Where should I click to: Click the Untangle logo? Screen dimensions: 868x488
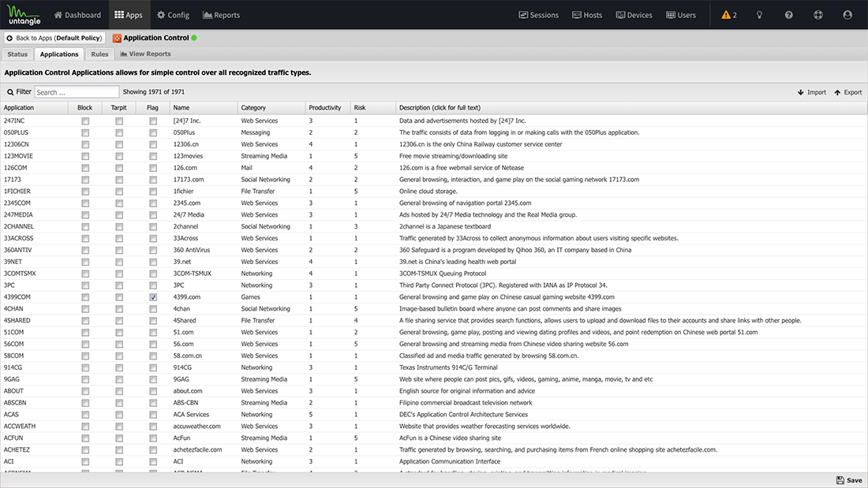(24, 15)
